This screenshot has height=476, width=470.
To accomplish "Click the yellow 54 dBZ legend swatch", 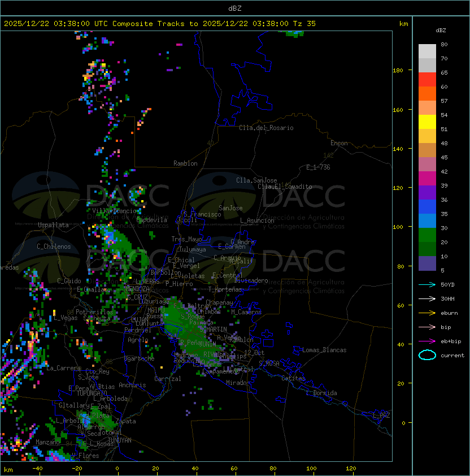I will pyautogui.click(x=427, y=122).
